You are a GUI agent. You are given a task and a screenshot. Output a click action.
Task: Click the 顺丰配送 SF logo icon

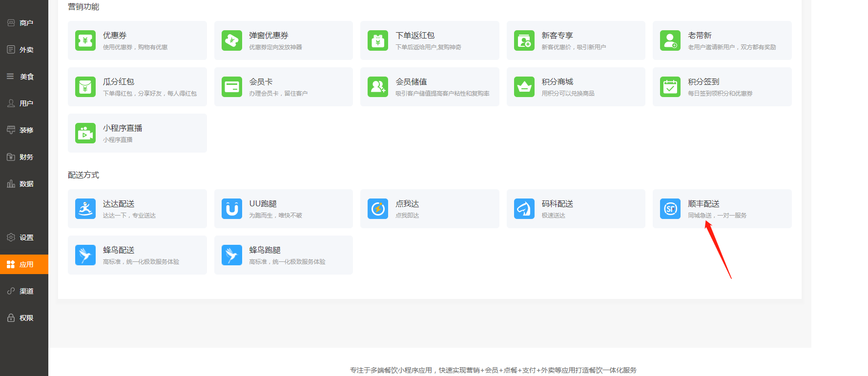tap(670, 209)
